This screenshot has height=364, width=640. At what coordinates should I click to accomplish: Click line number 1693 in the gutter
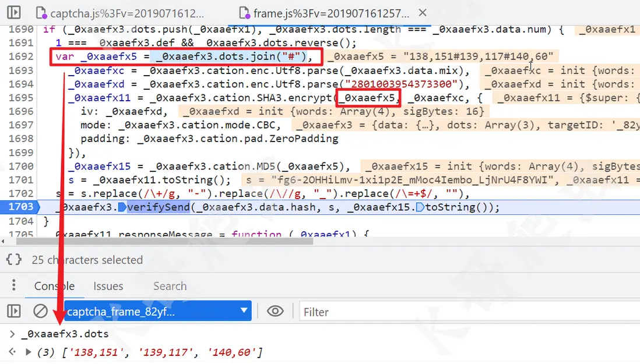coord(21,70)
